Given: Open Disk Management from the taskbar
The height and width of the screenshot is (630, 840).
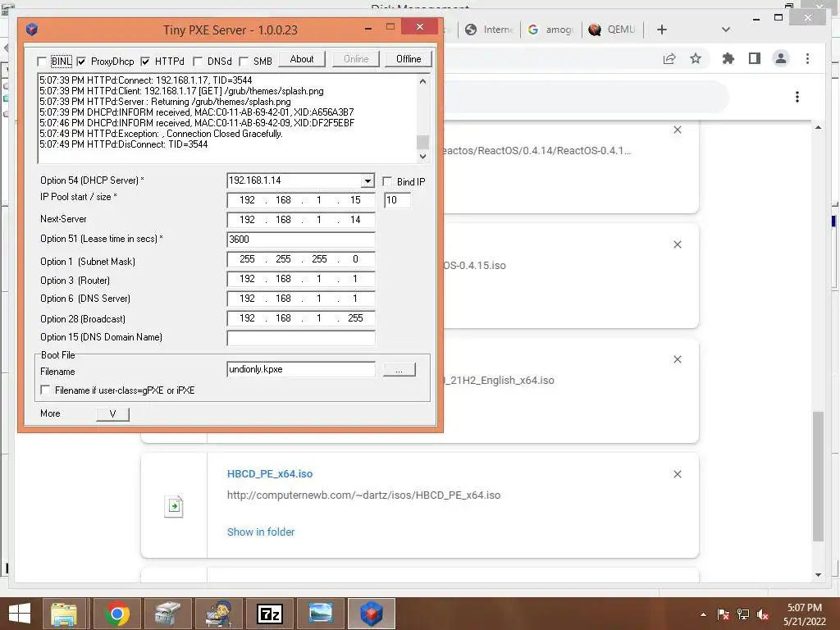Looking at the screenshot, I should [167, 614].
